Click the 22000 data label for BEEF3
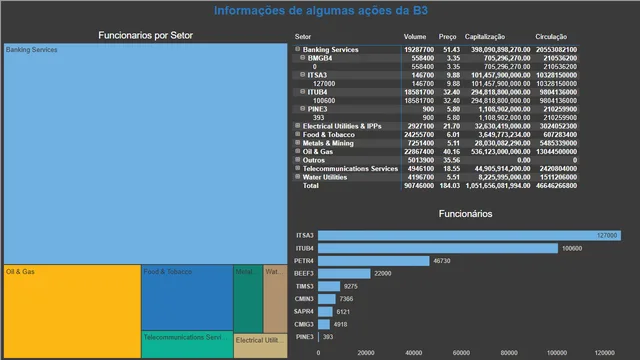The image size is (640, 360). point(383,273)
